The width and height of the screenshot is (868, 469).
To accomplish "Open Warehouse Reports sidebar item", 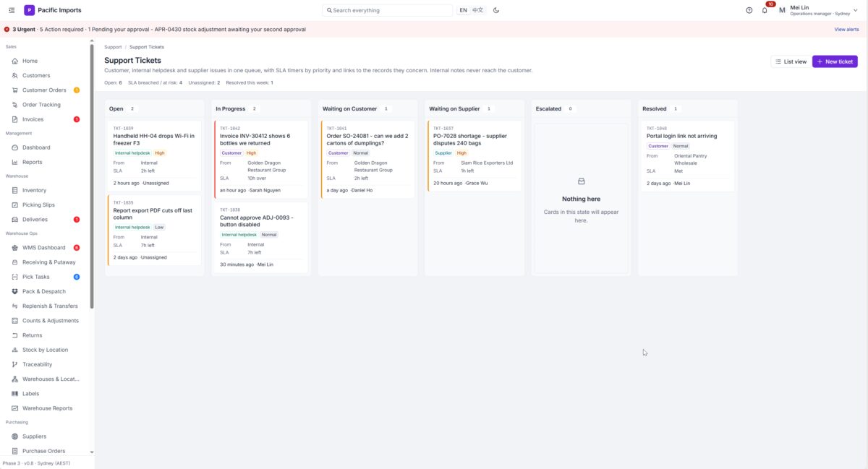I will point(46,408).
